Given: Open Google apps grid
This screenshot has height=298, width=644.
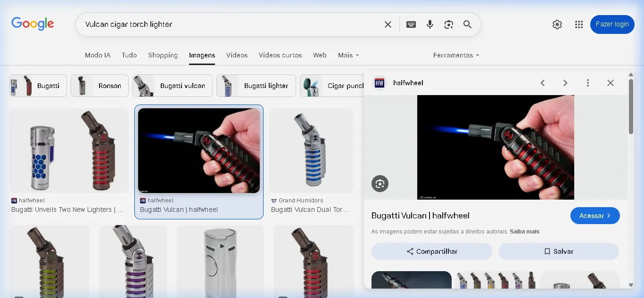Looking at the screenshot, I should 579,24.
